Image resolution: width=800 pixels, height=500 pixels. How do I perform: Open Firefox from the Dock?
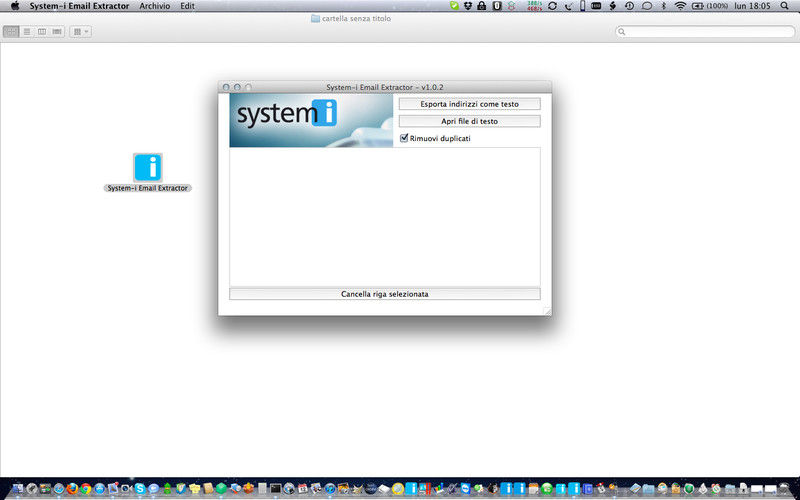[x=72, y=488]
